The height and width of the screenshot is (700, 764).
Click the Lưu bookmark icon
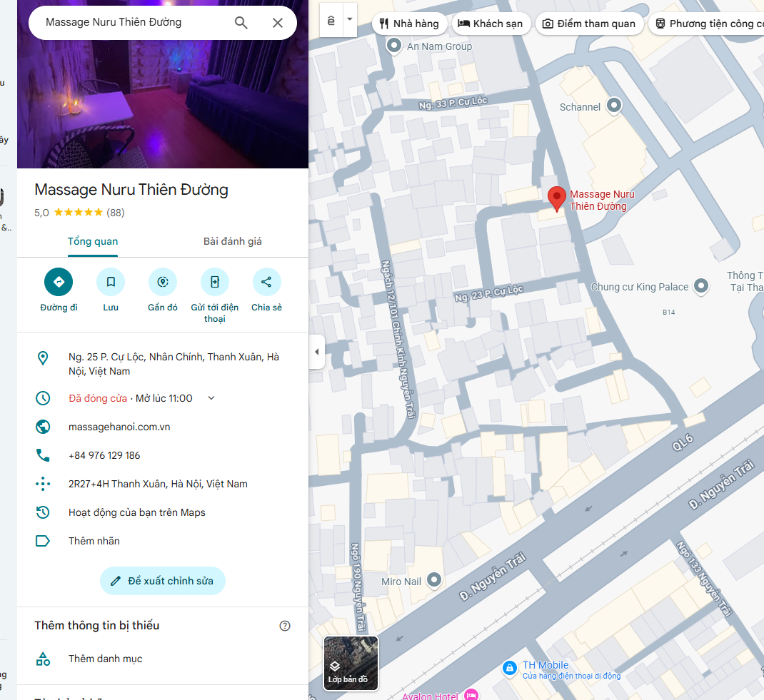coord(111,282)
